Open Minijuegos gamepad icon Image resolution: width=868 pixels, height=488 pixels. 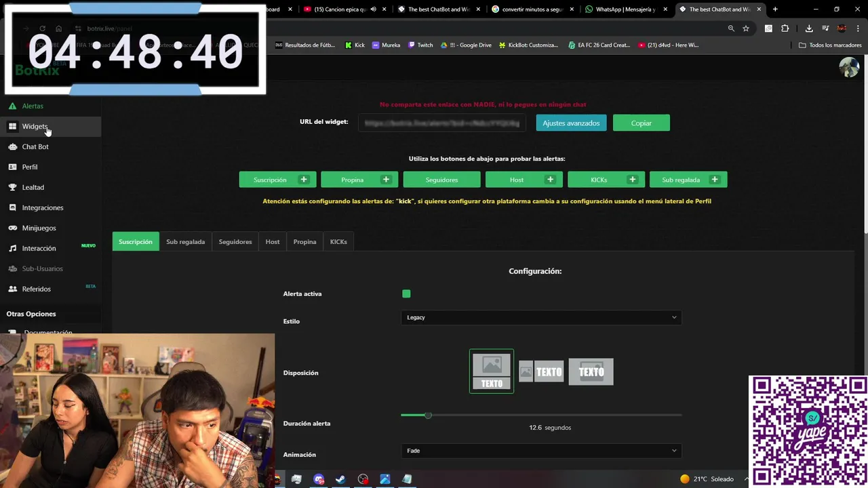click(12, 228)
